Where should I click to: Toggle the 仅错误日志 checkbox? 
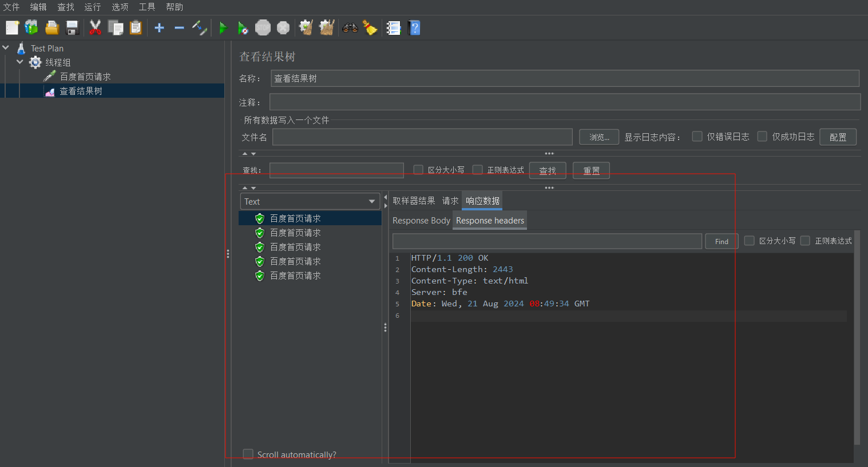697,137
